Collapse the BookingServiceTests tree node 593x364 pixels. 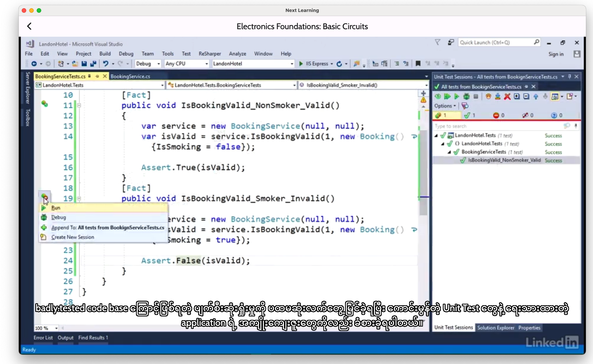[x=449, y=152]
